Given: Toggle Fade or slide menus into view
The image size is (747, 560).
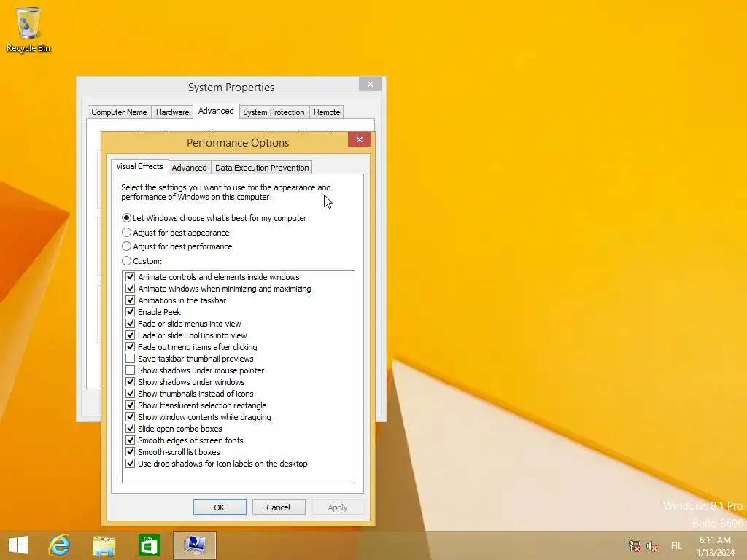Looking at the screenshot, I should click(130, 324).
